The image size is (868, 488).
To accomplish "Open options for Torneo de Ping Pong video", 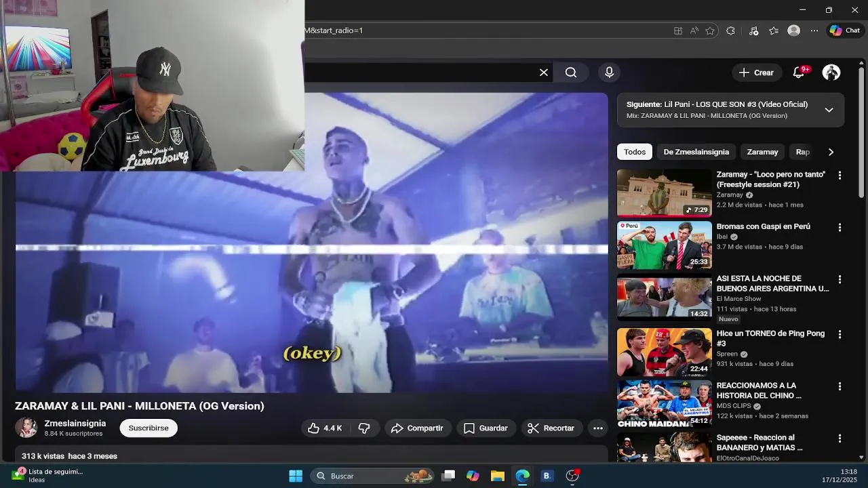I will [x=840, y=335].
